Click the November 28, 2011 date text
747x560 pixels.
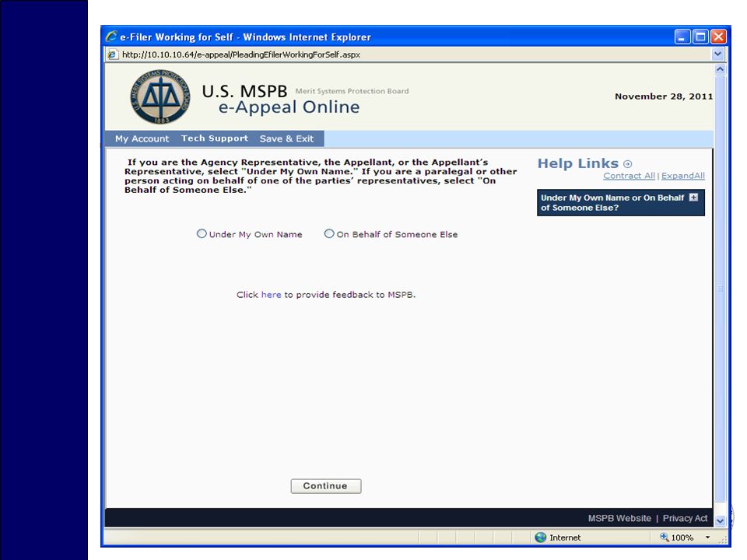point(664,96)
